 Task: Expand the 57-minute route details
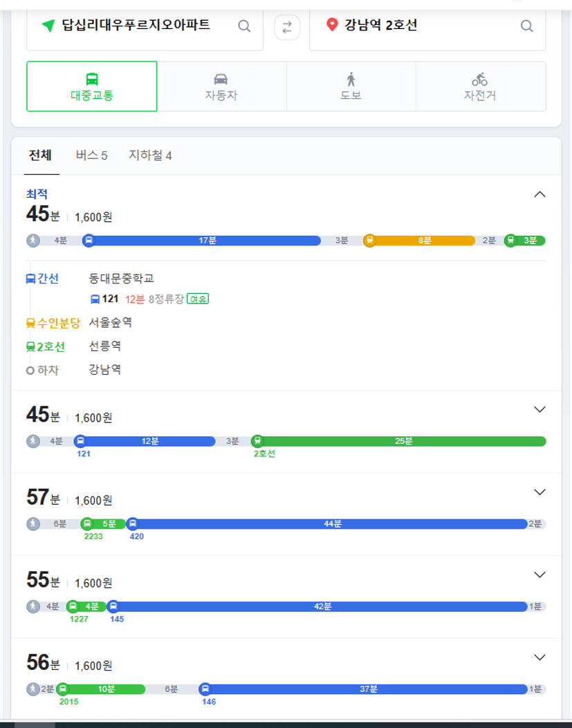pyautogui.click(x=539, y=492)
